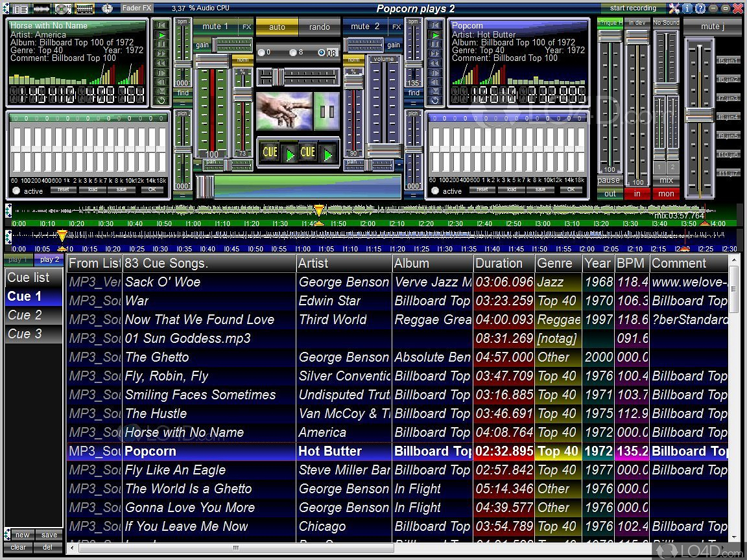Sort the list by the Artist column header
Image resolution: width=747 pixels, height=560 pixels.
(344, 263)
